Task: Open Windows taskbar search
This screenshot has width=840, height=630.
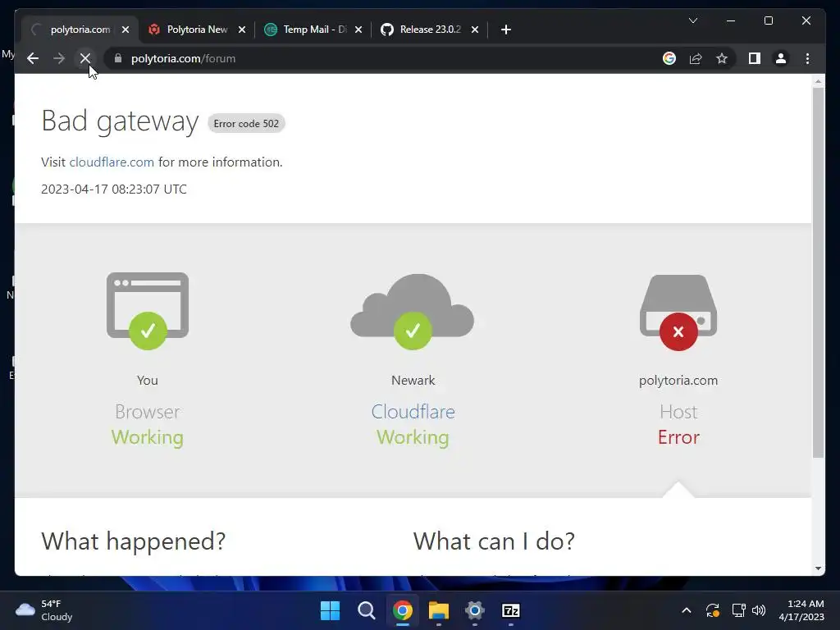Action: [367, 610]
